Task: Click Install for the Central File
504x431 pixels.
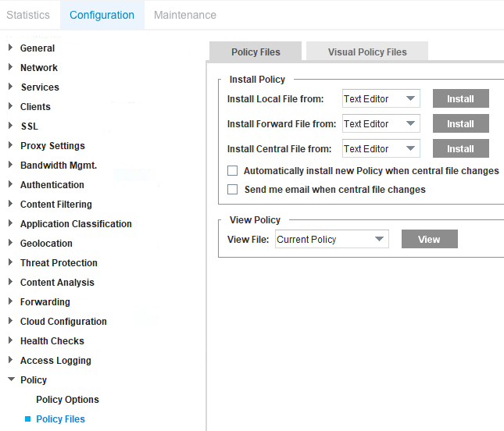Action: pos(460,149)
